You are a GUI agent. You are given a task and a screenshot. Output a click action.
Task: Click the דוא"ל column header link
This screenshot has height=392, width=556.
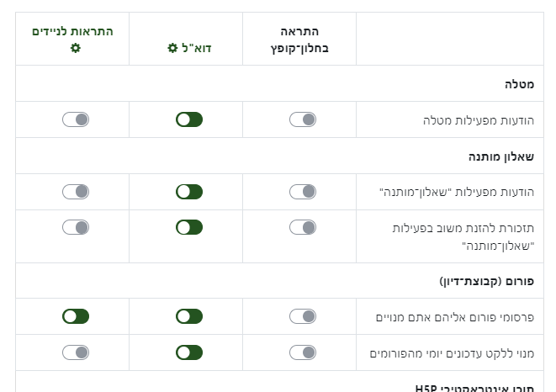(197, 48)
